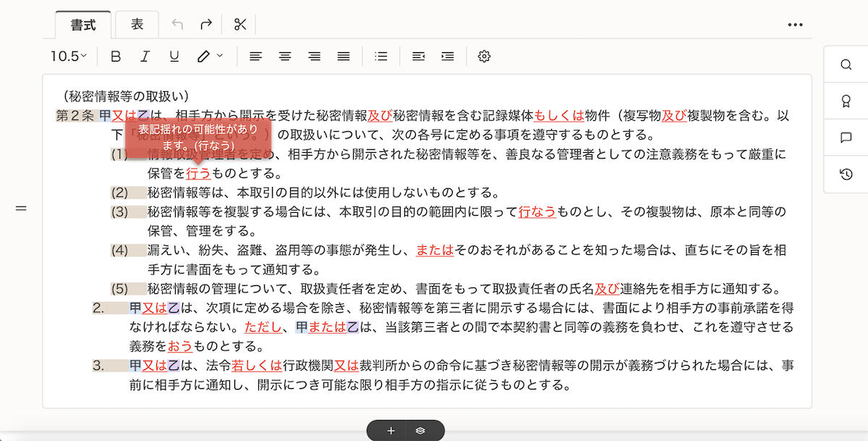The height and width of the screenshot is (441, 868).
Task: Click list number (4)
Action: point(119,250)
